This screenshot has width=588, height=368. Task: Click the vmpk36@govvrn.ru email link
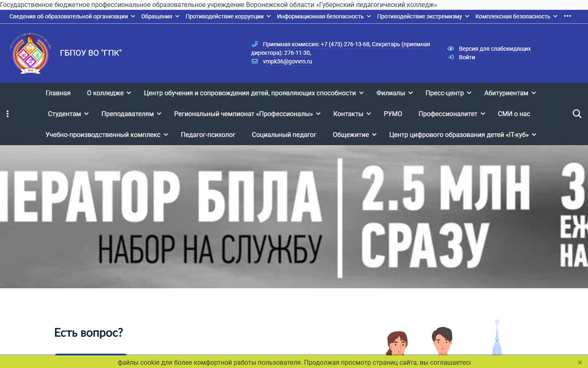[x=287, y=61]
